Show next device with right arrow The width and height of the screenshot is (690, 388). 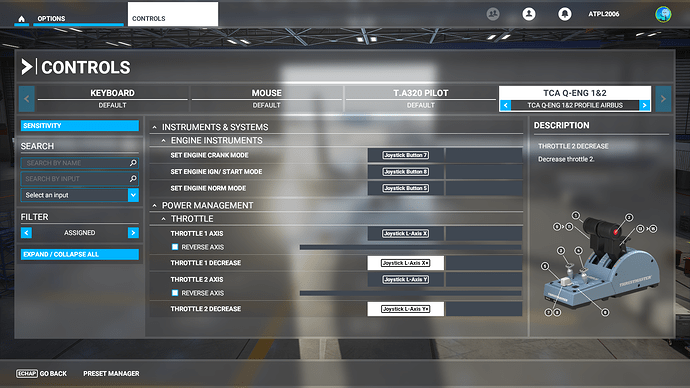click(x=663, y=99)
